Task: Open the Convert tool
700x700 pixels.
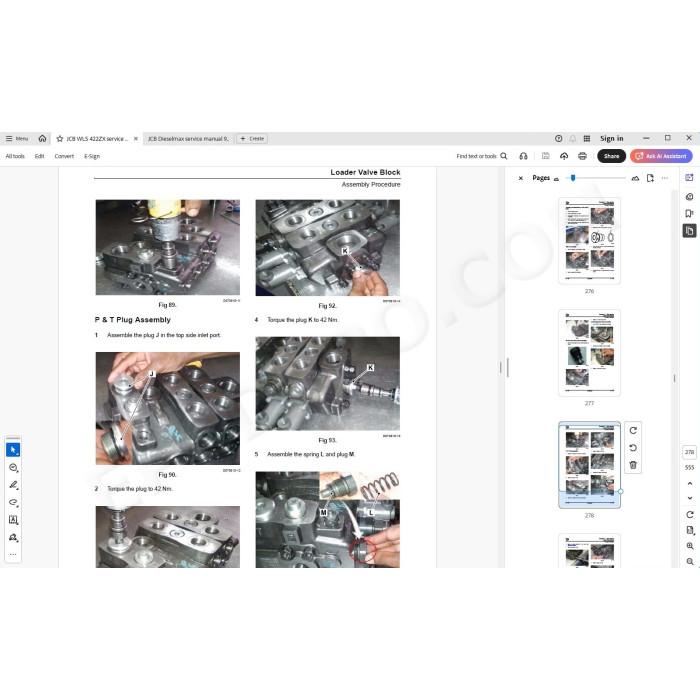Action: pyautogui.click(x=64, y=156)
